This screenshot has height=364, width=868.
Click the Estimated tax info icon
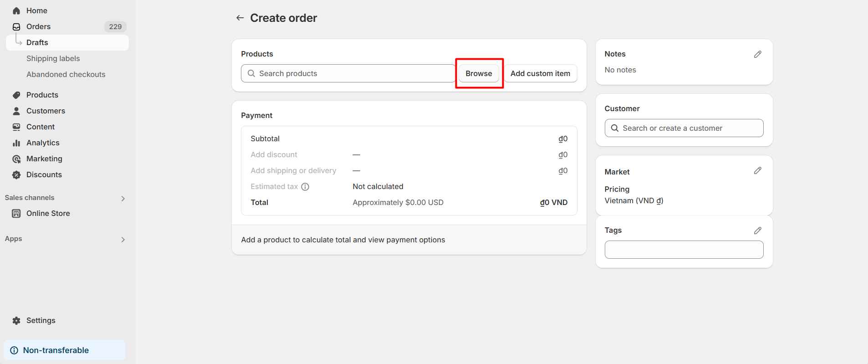pyautogui.click(x=305, y=187)
